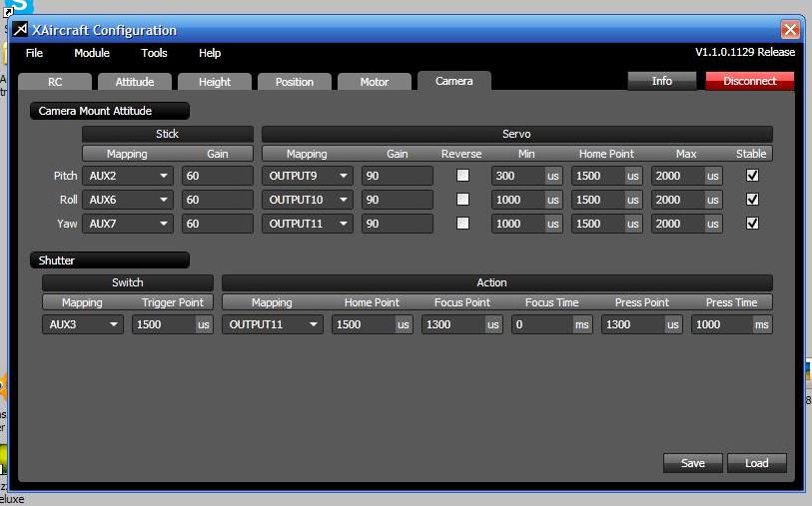Open Pitch stick mapping AUX2 dropdown

pos(127,176)
